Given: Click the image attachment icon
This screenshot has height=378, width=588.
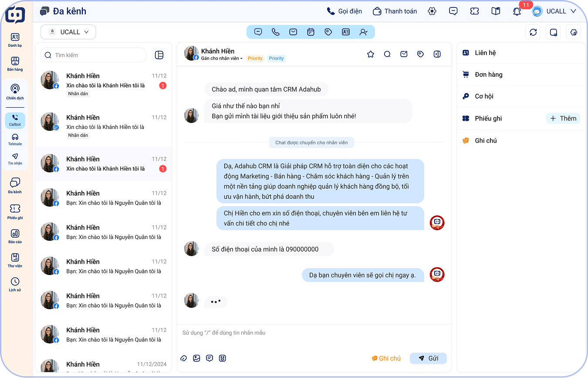Looking at the screenshot, I should (x=196, y=358).
